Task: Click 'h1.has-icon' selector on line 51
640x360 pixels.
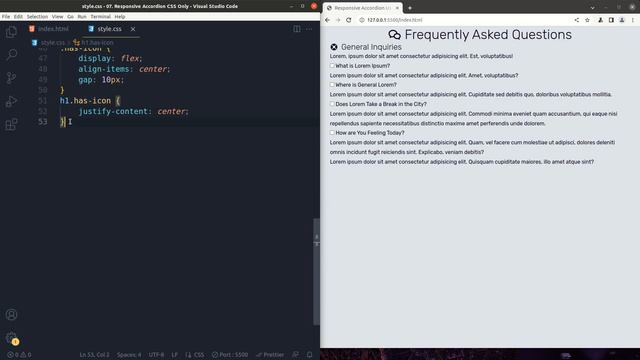Action: click(x=85, y=101)
